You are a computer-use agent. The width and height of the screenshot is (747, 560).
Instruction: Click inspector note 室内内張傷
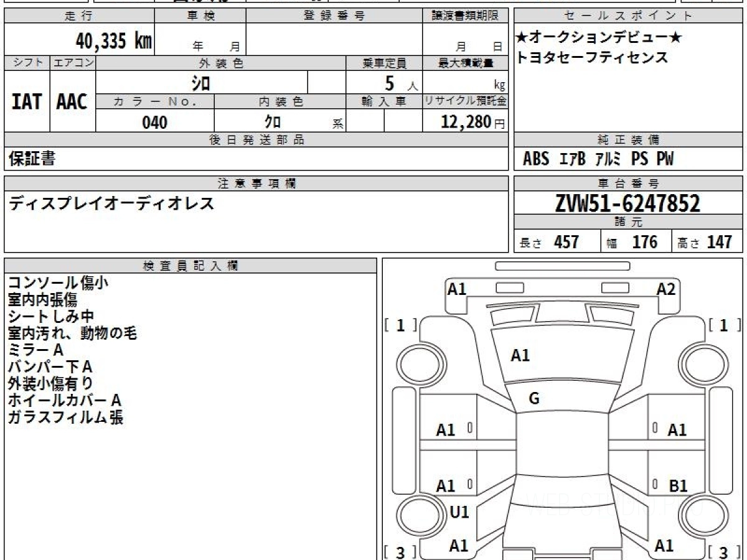[x=42, y=300]
